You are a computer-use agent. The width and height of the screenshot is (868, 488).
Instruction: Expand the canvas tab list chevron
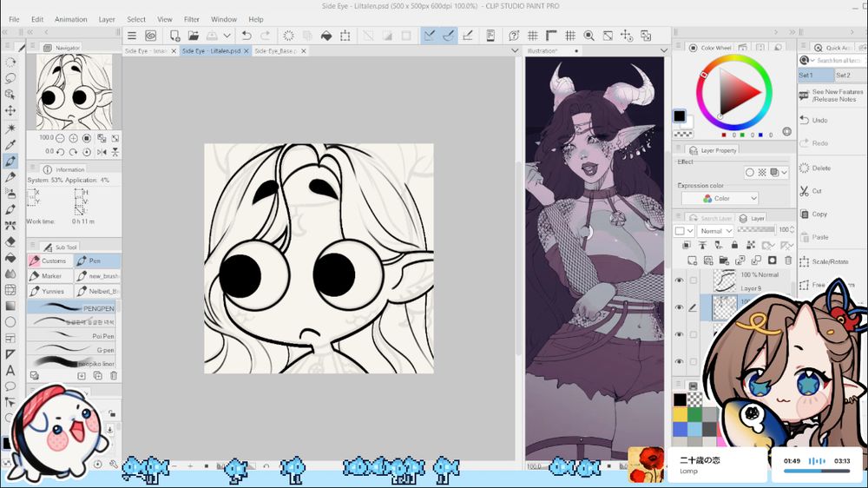pos(515,50)
